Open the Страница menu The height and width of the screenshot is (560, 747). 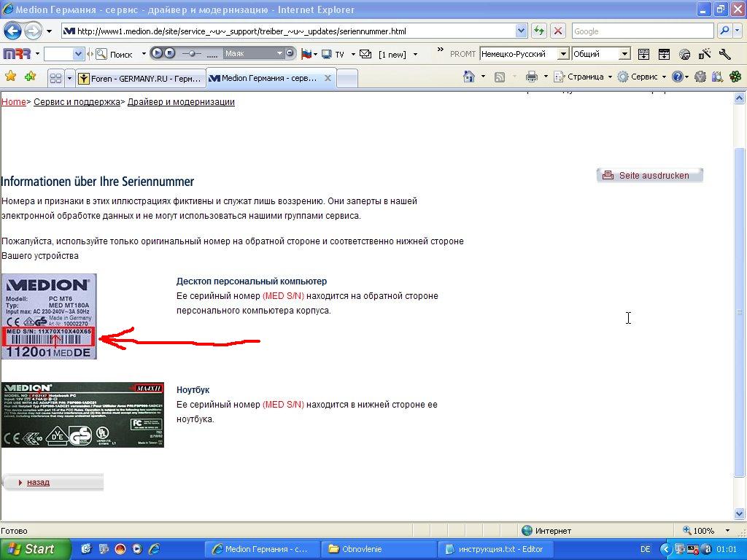[x=582, y=77]
